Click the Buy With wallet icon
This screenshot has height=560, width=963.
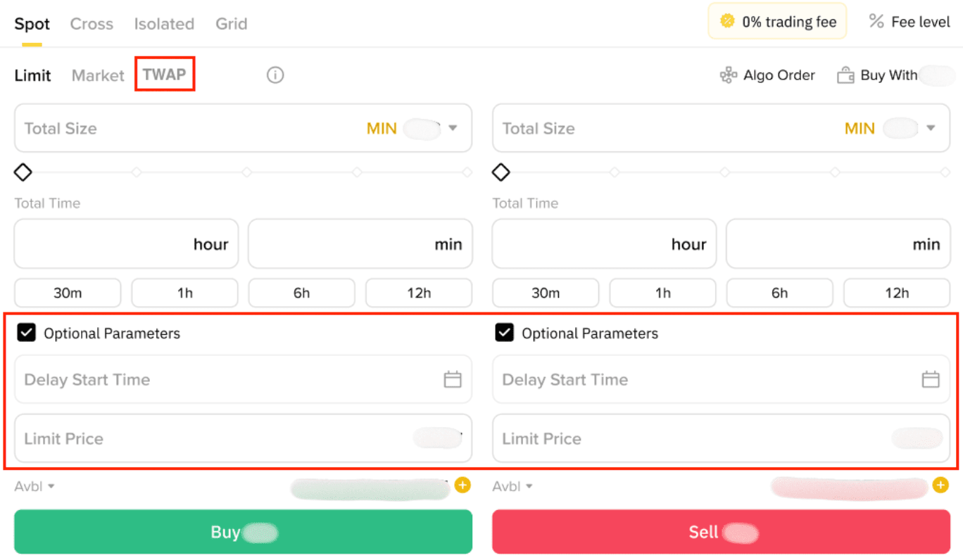tap(845, 75)
